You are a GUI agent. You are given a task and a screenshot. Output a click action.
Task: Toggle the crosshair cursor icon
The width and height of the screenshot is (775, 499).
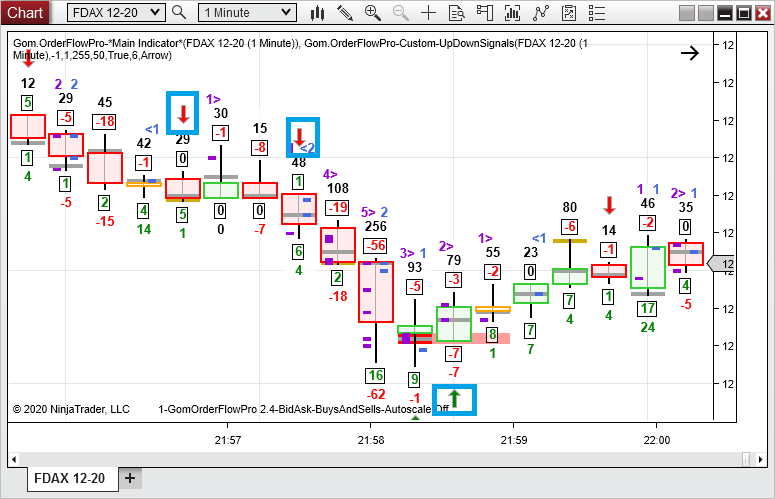click(429, 13)
